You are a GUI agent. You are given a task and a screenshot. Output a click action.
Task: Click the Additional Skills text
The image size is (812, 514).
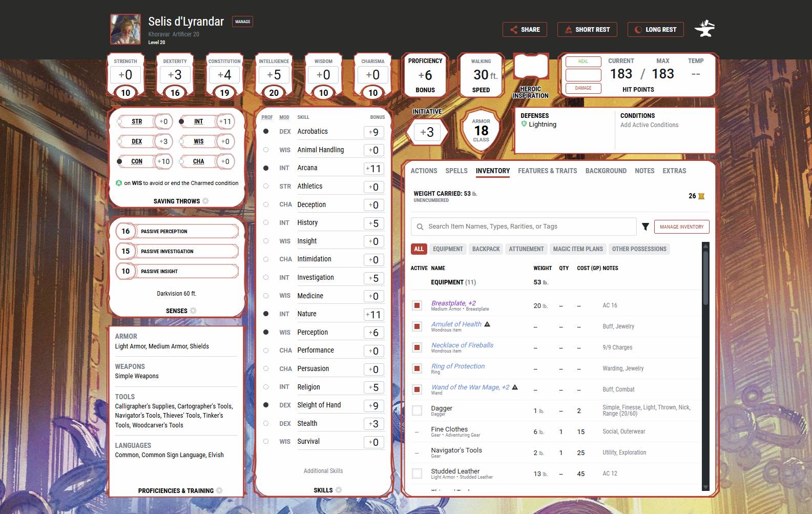point(323,471)
